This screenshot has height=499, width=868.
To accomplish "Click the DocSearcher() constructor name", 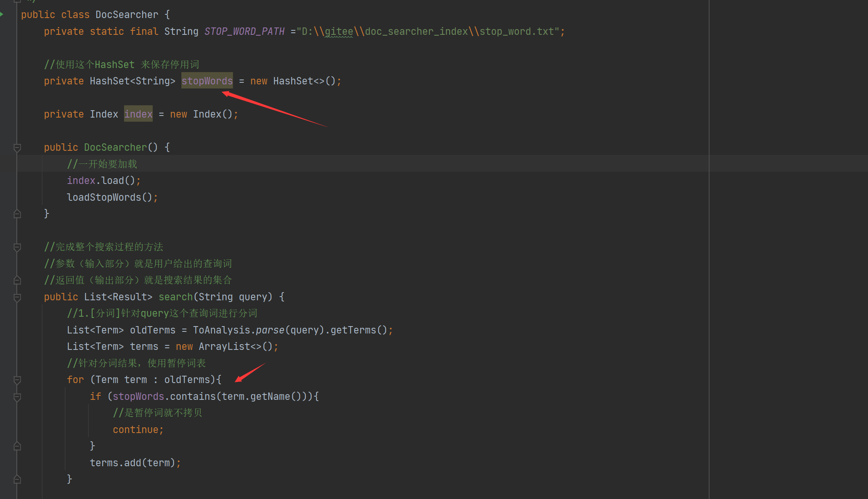I will point(115,147).
